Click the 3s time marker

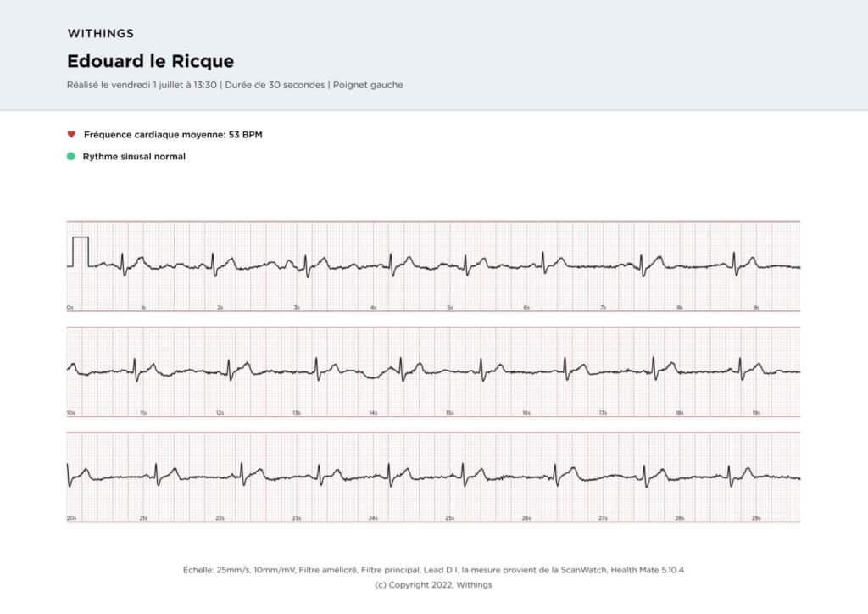click(297, 307)
